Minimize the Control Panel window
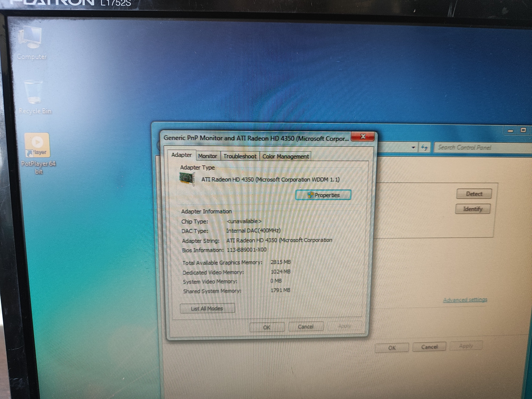 510,131
